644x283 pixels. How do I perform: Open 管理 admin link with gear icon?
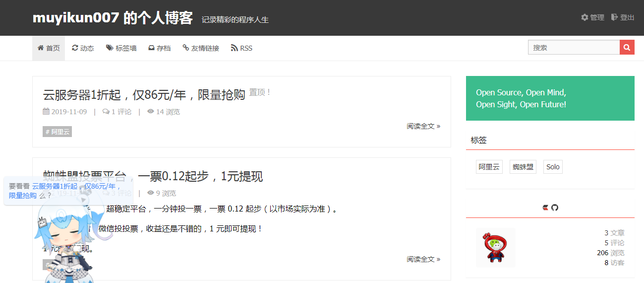point(592,17)
